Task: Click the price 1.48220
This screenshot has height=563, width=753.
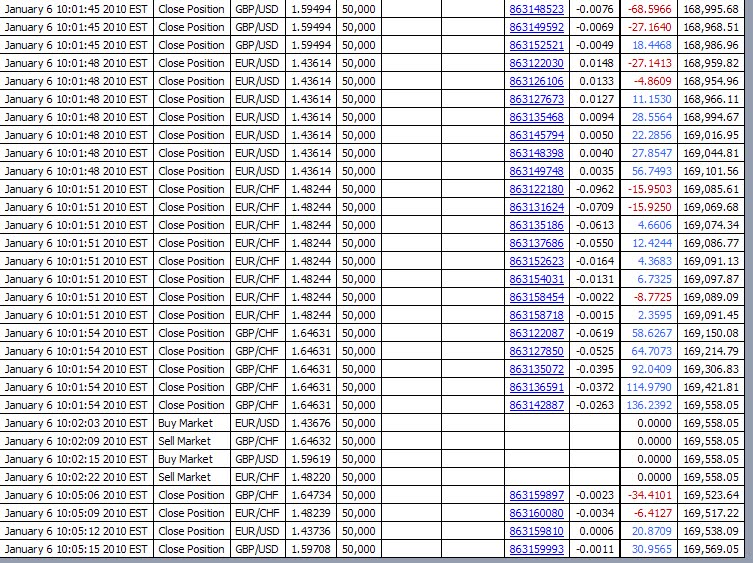Action: (311, 477)
